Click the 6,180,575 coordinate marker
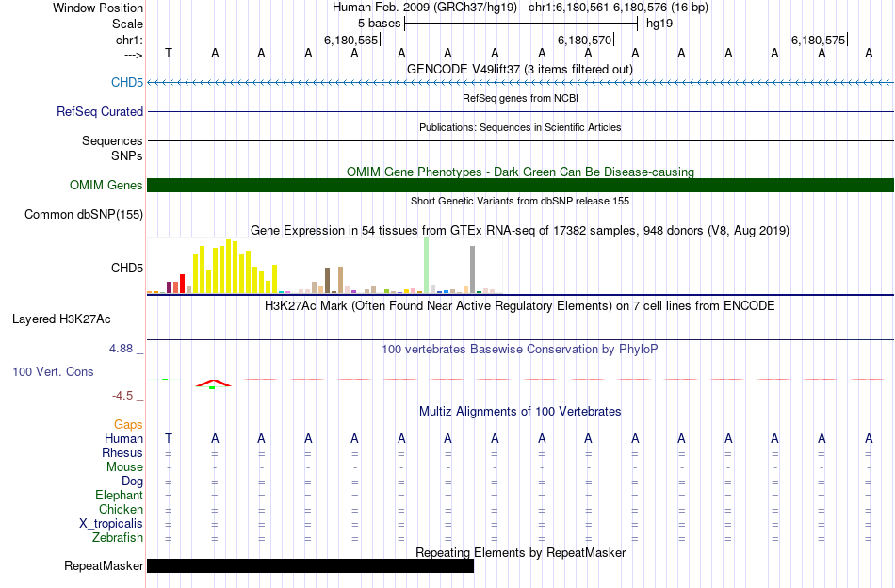Screen dimensions: 895x588 pos(818,40)
